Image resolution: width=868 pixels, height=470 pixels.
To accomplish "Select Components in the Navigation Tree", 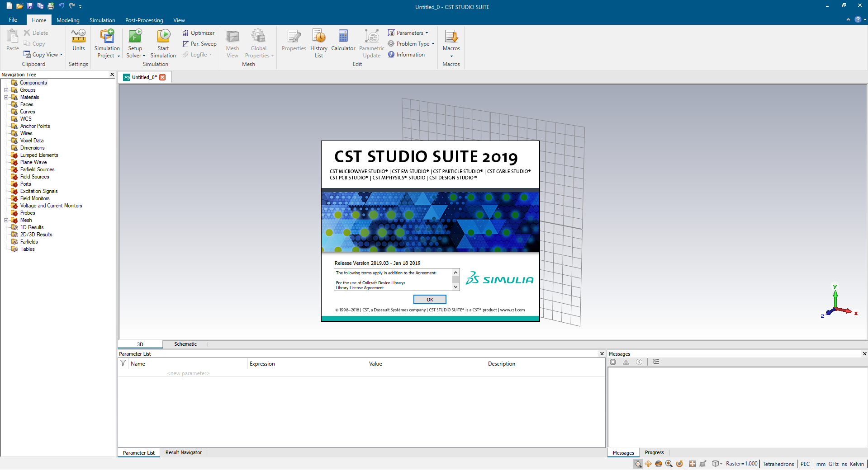I will click(33, 83).
